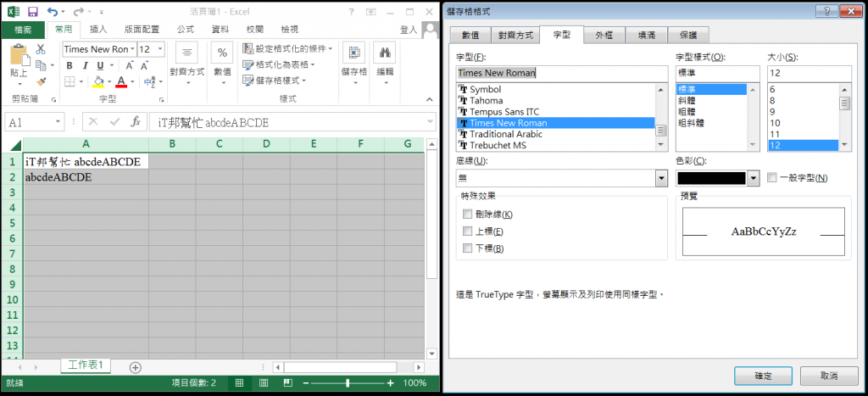Launch font settings dialog from 字型 group

click(x=162, y=100)
